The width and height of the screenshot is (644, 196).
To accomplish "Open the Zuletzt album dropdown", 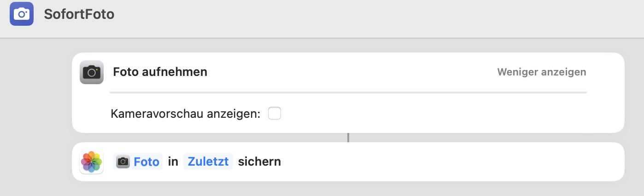I will pos(208,162).
